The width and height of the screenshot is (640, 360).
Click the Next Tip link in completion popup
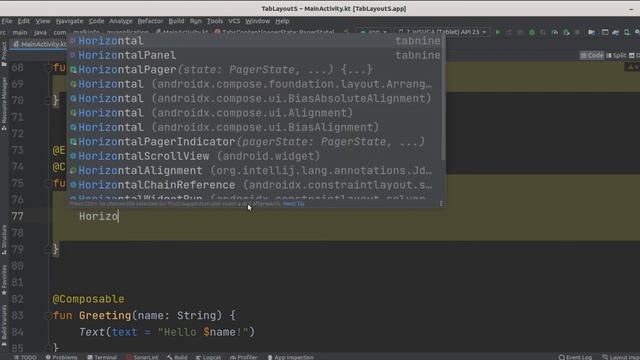[x=293, y=204]
